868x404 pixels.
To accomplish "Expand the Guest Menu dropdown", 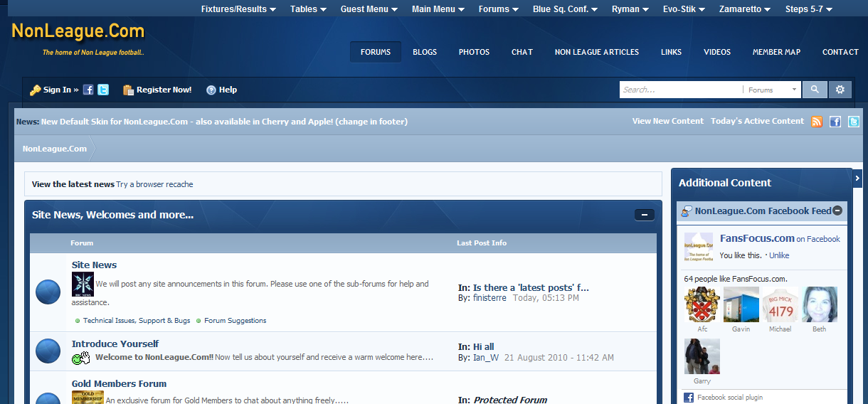I will (369, 9).
